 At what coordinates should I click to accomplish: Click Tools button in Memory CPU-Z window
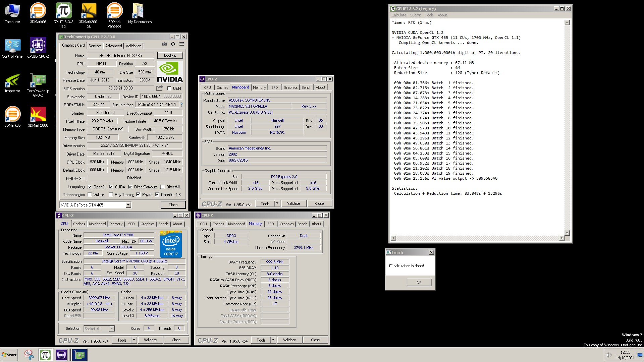(x=261, y=340)
